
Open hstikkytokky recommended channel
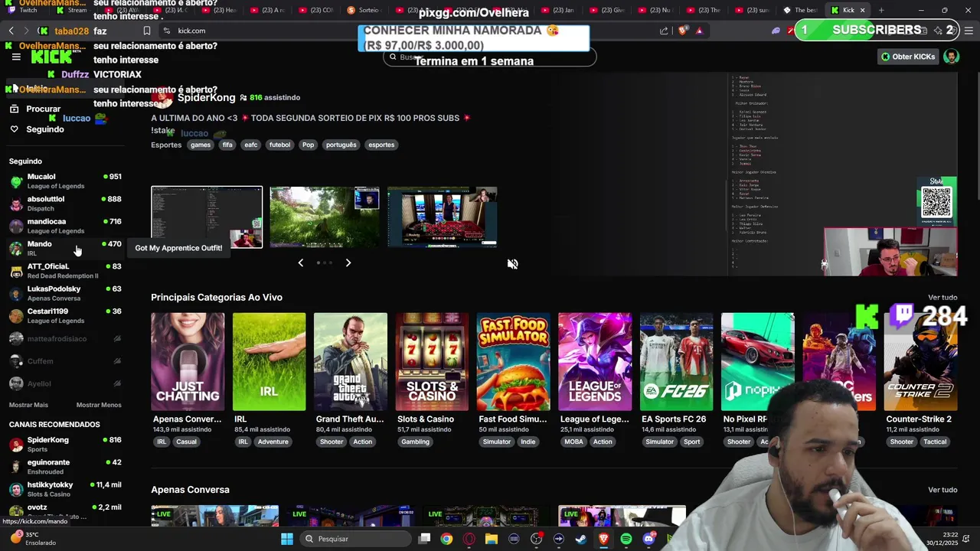click(65, 489)
